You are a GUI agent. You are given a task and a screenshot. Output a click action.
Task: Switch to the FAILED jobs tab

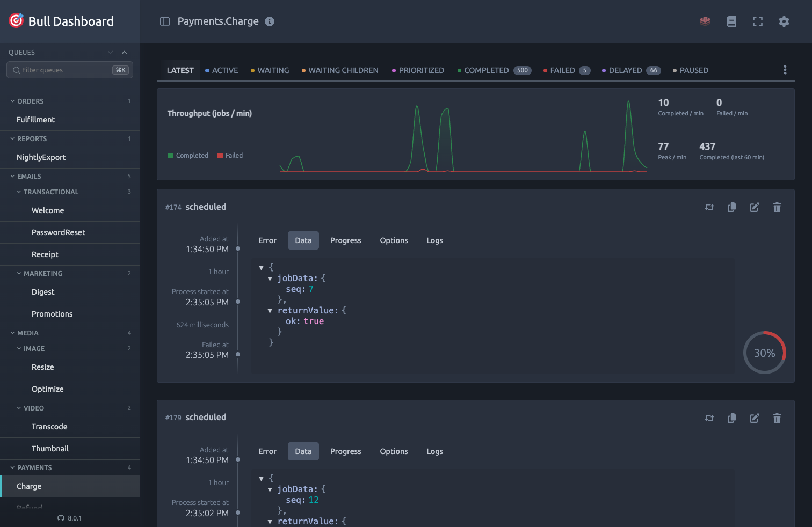coord(566,70)
